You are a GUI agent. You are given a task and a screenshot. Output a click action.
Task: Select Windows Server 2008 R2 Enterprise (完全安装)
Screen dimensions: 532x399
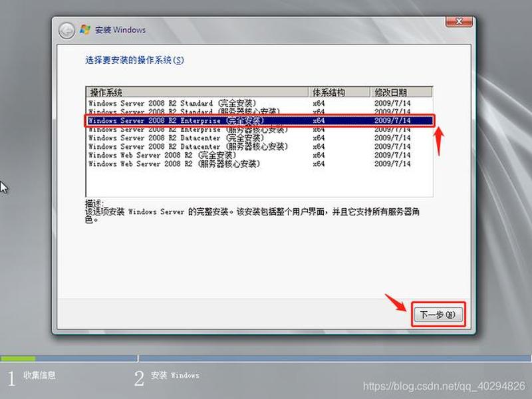point(259,120)
